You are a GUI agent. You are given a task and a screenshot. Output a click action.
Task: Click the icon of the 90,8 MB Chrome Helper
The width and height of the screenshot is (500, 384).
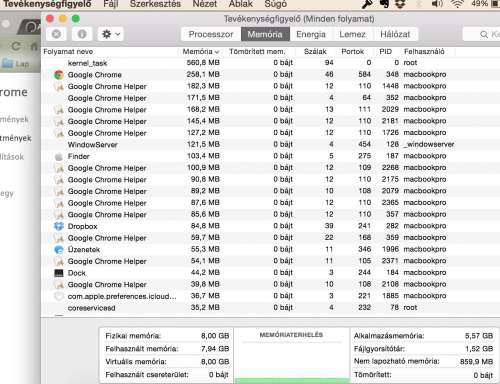[x=59, y=180]
